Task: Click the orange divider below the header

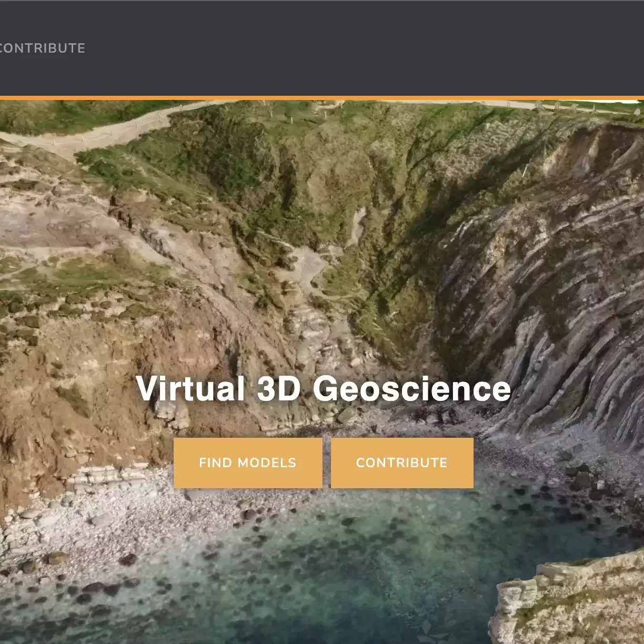Action: pos(322,98)
